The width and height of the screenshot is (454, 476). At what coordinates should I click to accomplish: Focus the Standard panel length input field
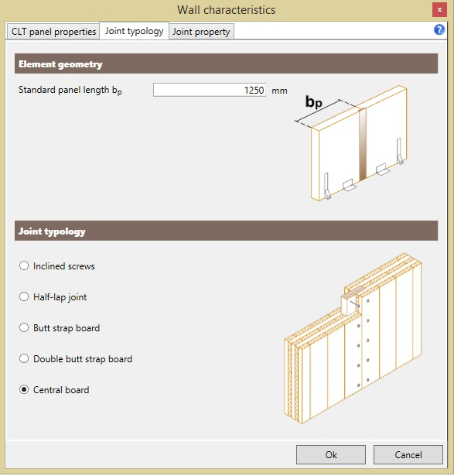(x=210, y=90)
